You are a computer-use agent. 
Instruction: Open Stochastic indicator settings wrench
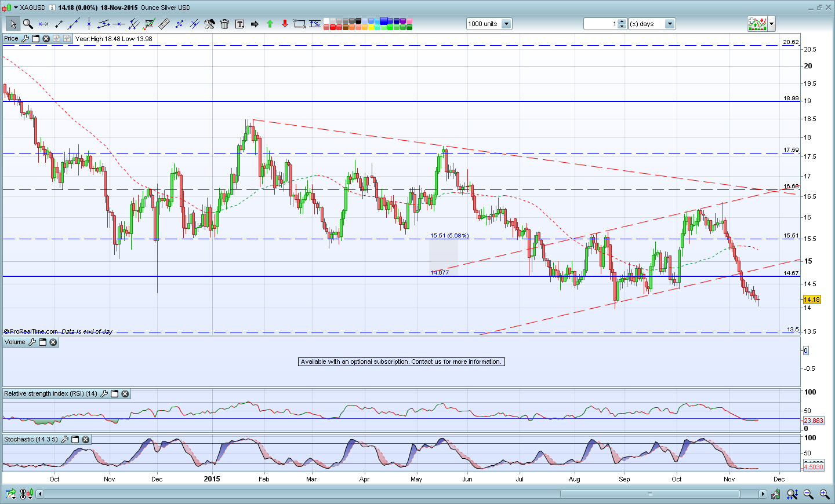(x=64, y=439)
